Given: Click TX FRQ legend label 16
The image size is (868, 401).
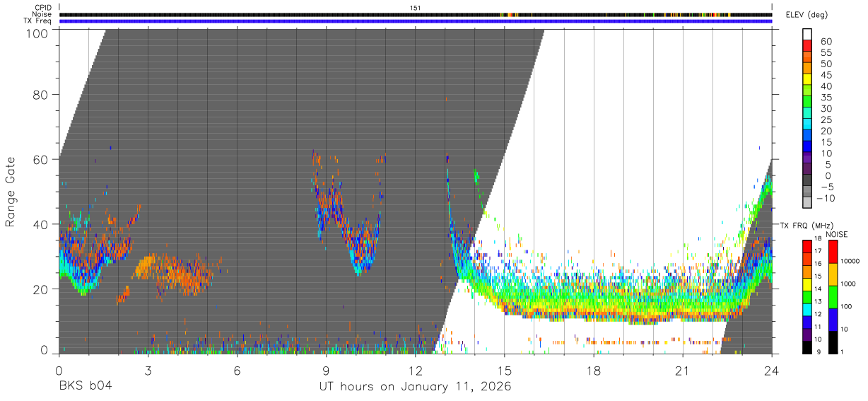Looking at the screenshot, I should click(819, 263).
